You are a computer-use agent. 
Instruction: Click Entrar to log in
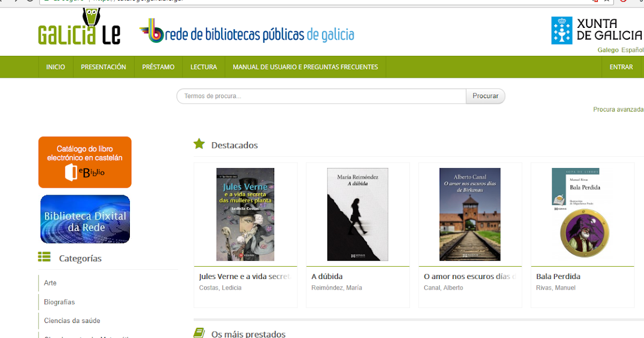click(x=621, y=67)
